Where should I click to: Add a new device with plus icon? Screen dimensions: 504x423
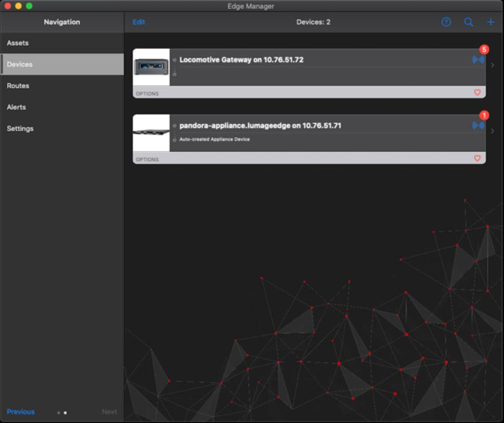tap(491, 22)
